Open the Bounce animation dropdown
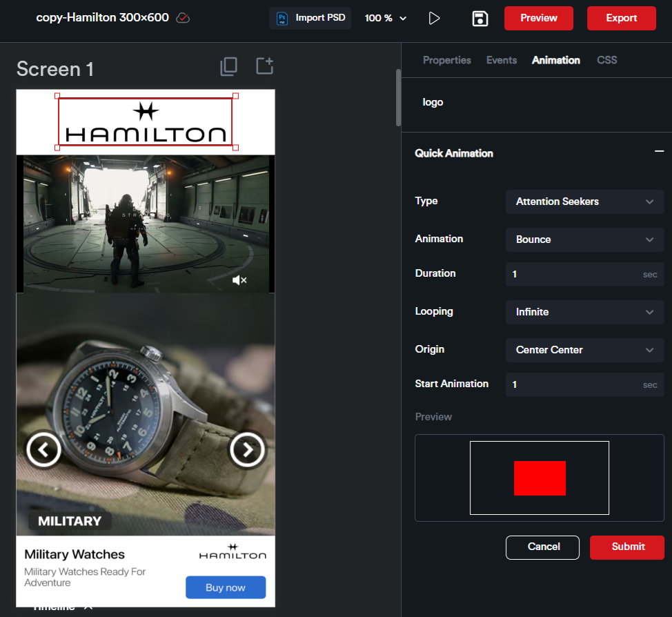The height and width of the screenshot is (617, 672). click(x=584, y=239)
